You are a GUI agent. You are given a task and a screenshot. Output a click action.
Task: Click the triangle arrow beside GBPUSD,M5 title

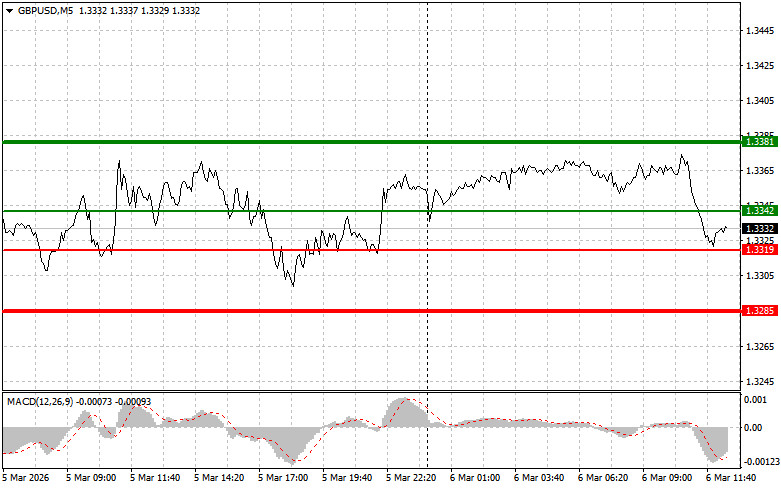coord(9,10)
